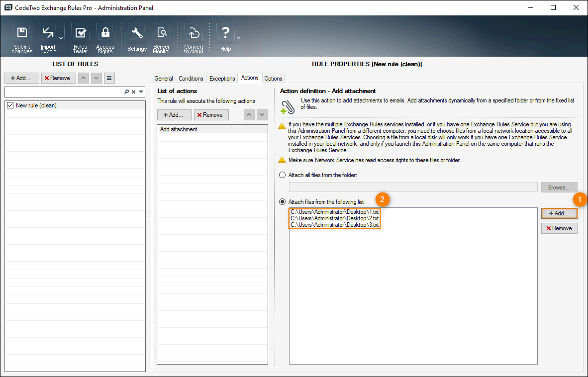
Task: Move the selected action up
Action: click(x=249, y=115)
